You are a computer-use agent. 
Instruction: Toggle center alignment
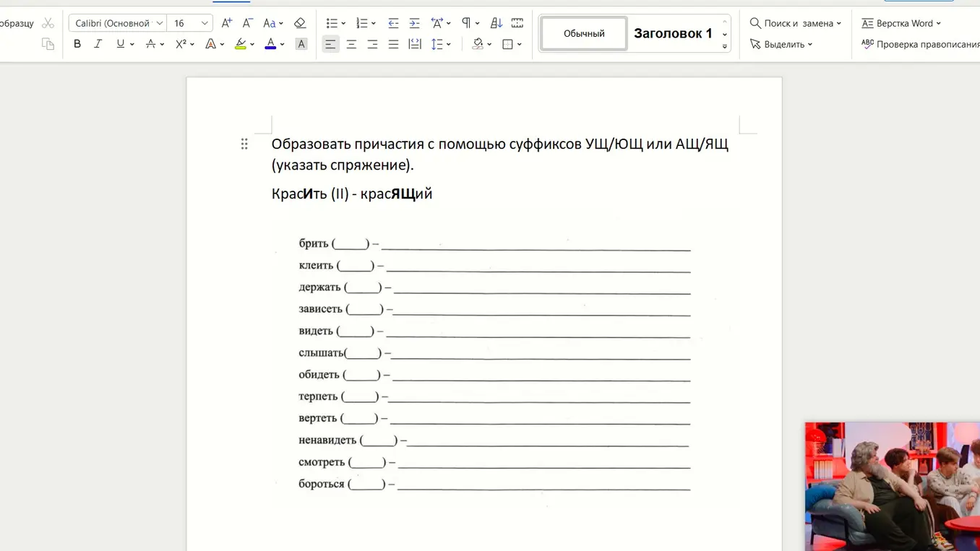click(351, 44)
